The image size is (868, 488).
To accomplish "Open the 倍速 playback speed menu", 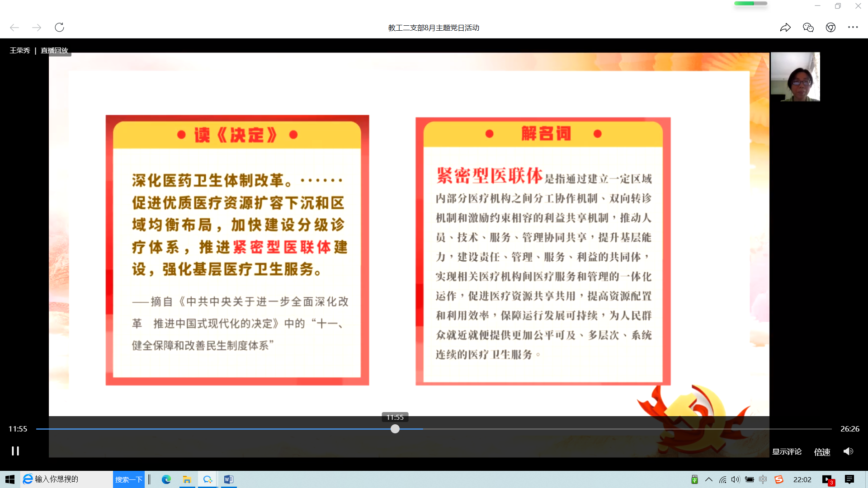I will 822,452.
